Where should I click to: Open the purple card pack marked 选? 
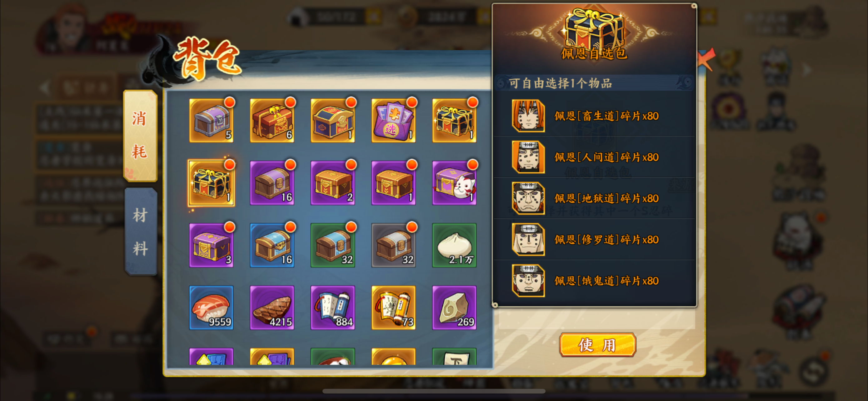coord(393,121)
